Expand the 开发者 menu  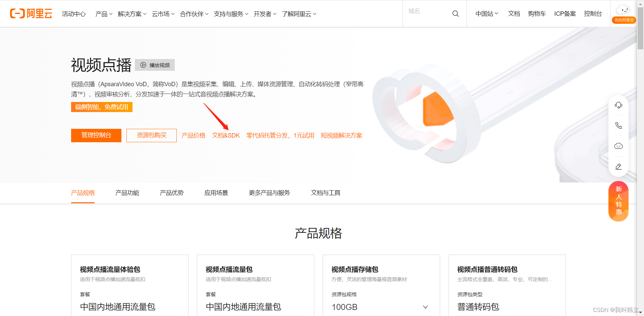coord(265,14)
